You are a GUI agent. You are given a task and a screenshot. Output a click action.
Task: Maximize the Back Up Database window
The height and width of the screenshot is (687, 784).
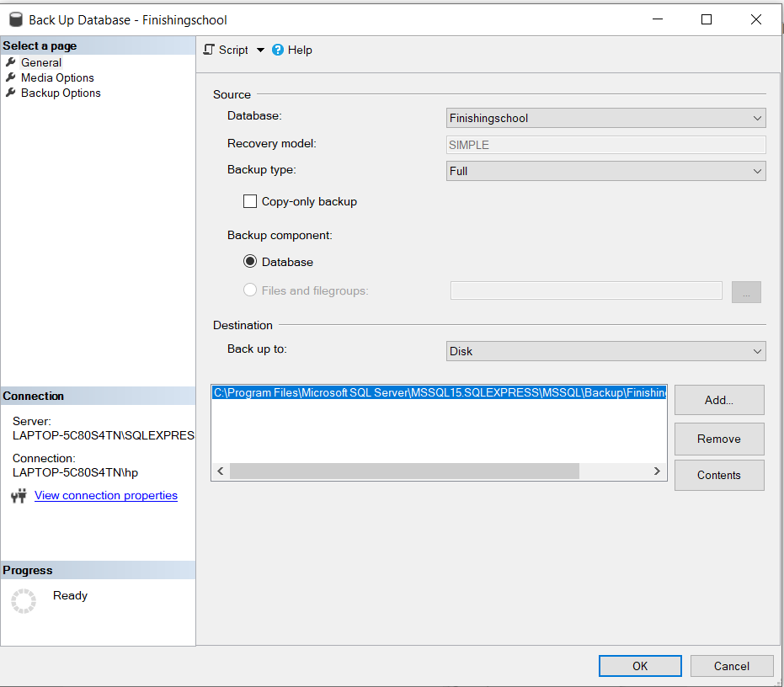[x=706, y=19]
